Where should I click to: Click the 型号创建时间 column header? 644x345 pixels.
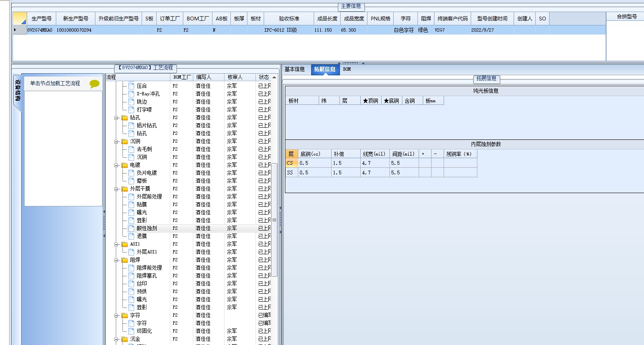[492, 19]
